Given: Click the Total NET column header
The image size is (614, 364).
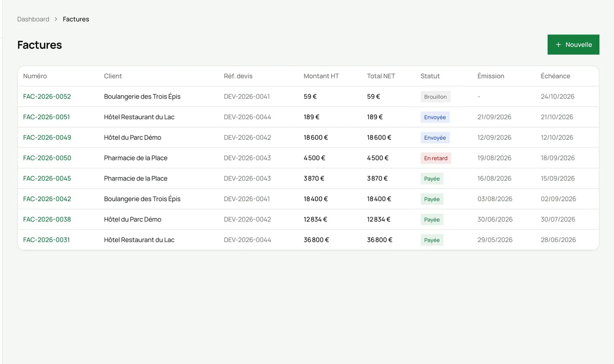Looking at the screenshot, I should (381, 76).
